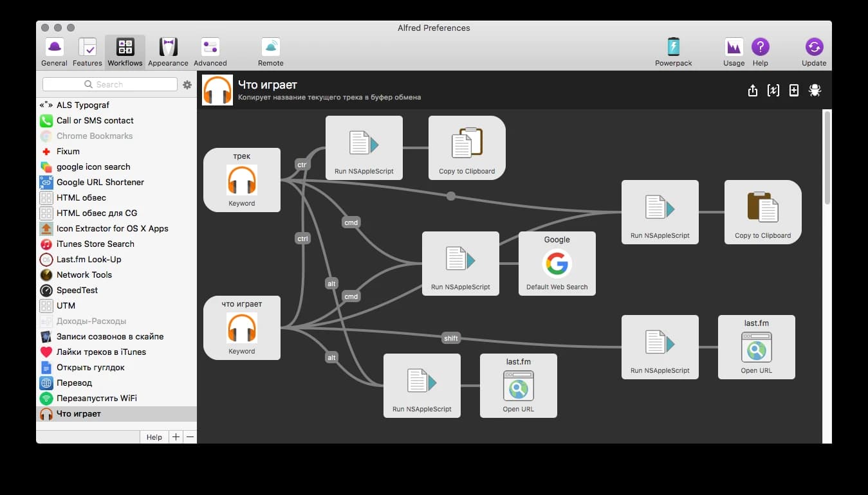Click the debug bug icon in workflow header
868x495 pixels.
(x=815, y=91)
